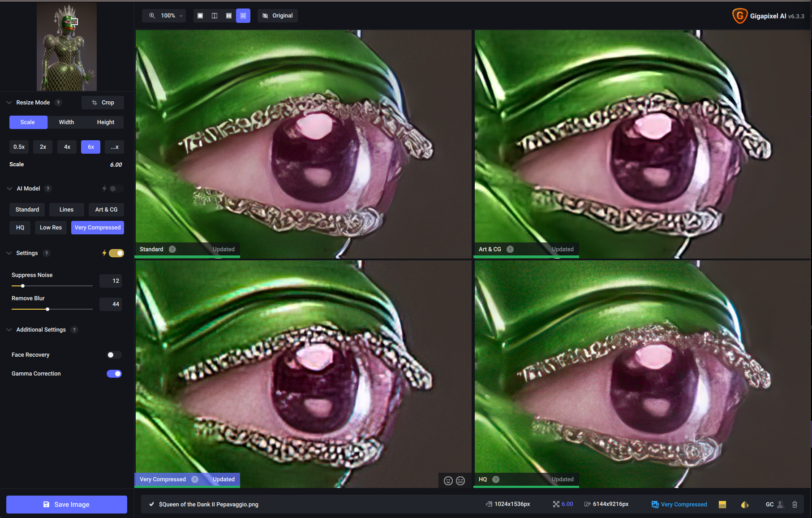Disable Gamma Correction toggle
Screen dimensions: 812x518
(114, 374)
